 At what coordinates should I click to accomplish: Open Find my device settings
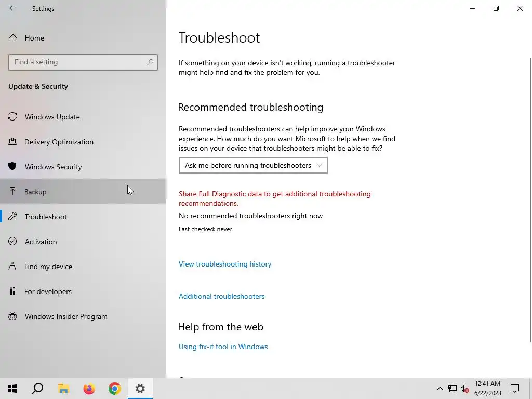point(83,267)
